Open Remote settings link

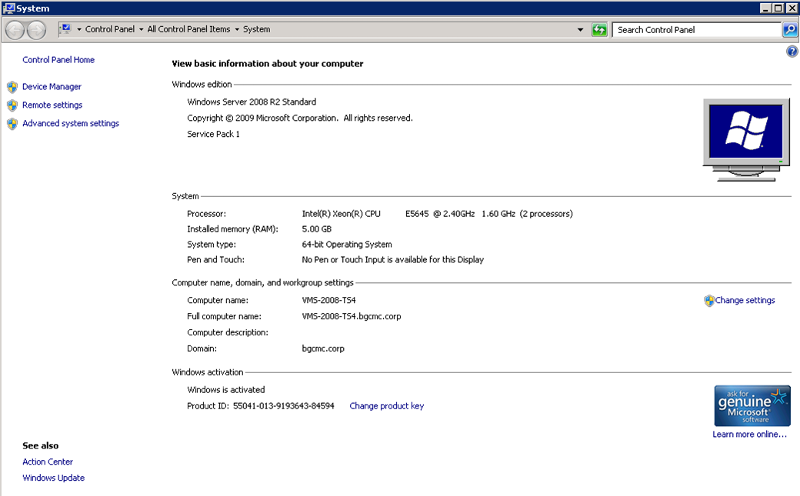coord(52,105)
